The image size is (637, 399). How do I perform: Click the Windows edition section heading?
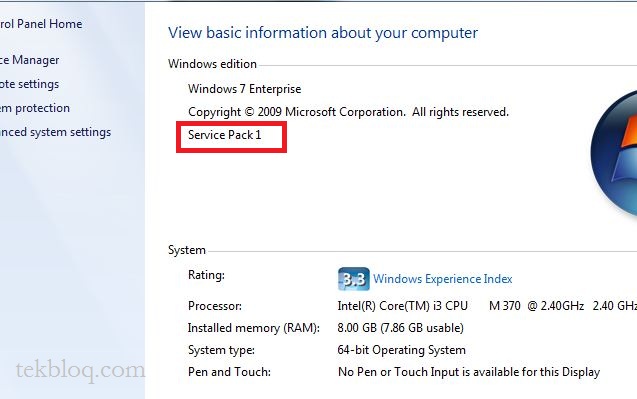212,64
